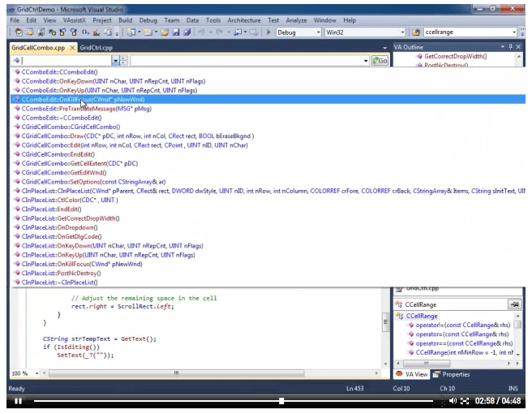This screenshot has width=532, height=414.
Task: Click the video volume speaker icon
Action: tap(453, 401)
